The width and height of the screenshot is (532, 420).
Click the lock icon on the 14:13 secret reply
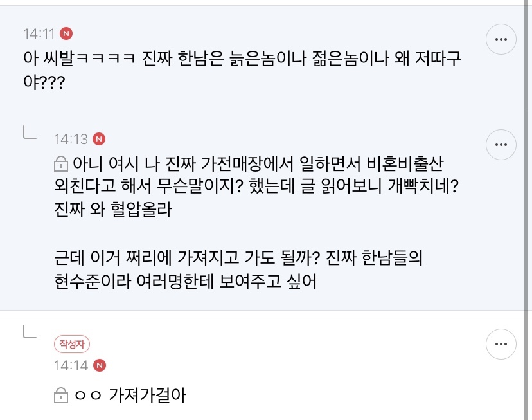point(60,164)
